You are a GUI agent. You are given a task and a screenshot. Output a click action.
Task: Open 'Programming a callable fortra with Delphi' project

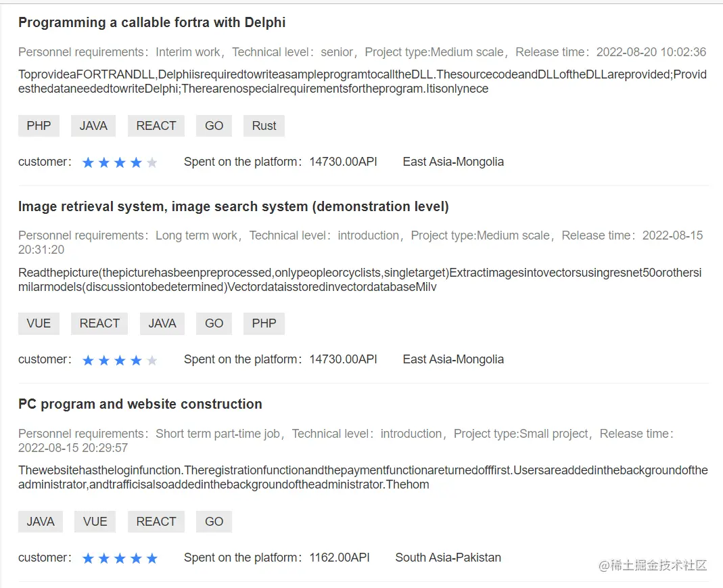[151, 22]
